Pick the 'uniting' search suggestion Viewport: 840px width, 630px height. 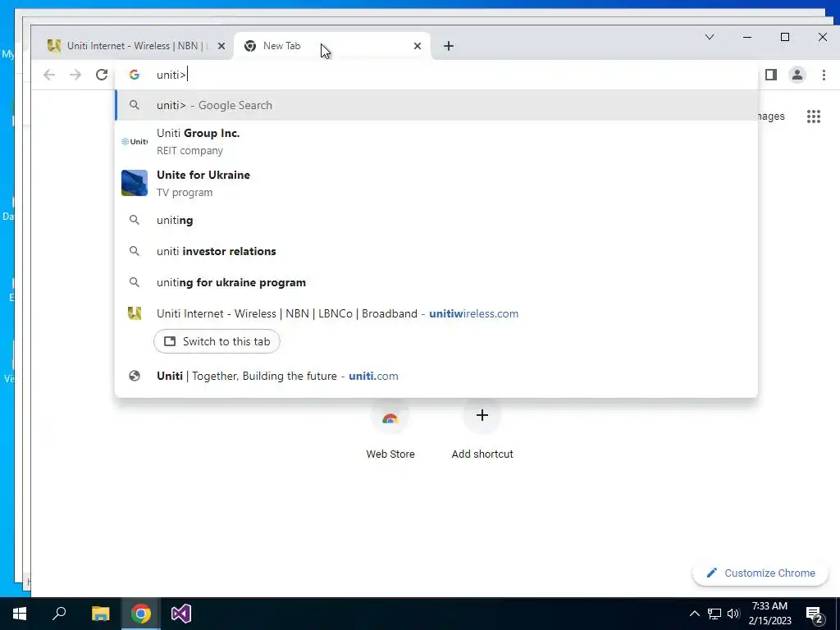(436, 220)
